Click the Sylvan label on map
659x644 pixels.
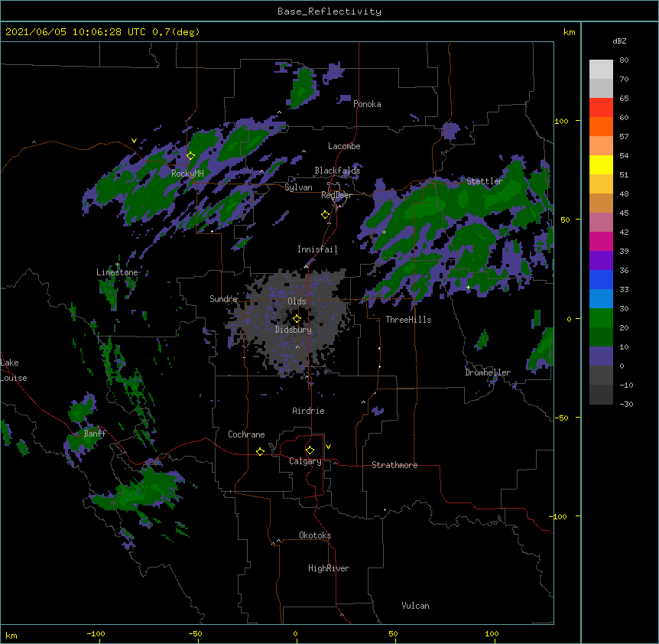click(x=298, y=187)
